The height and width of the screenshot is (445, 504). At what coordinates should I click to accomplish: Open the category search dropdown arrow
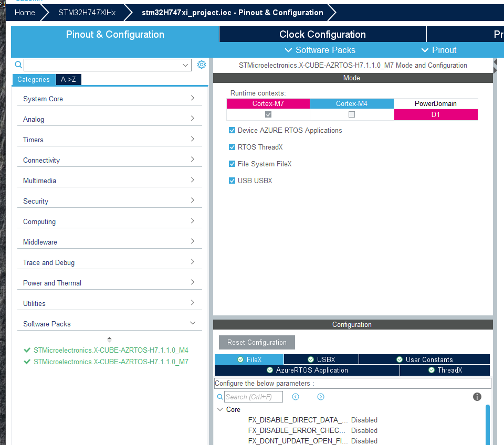[x=185, y=65]
